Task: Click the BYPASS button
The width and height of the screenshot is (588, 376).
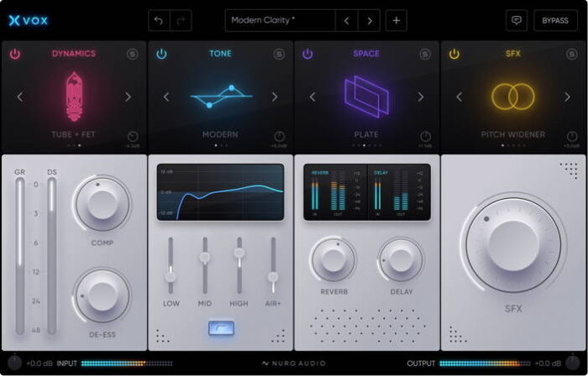Action: 555,20
